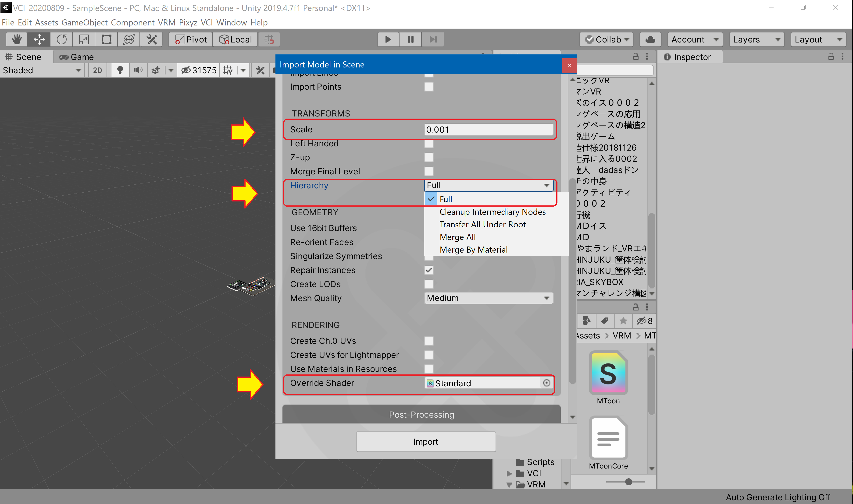Image resolution: width=853 pixels, height=504 pixels.
Task: Enable Merge Final Level checkbox
Action: point(429,171)
